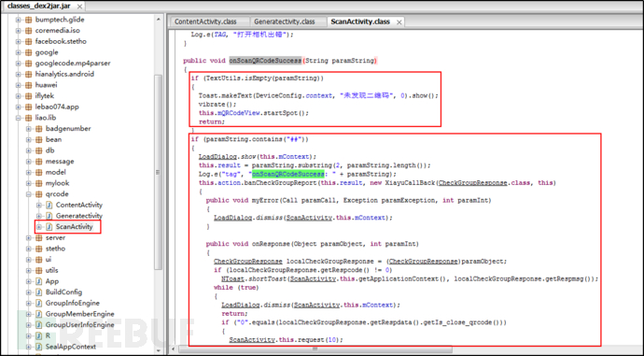Click the facebook.stetho package icon
The width and height of the screenshot is (644, 356).
point(28,41)
